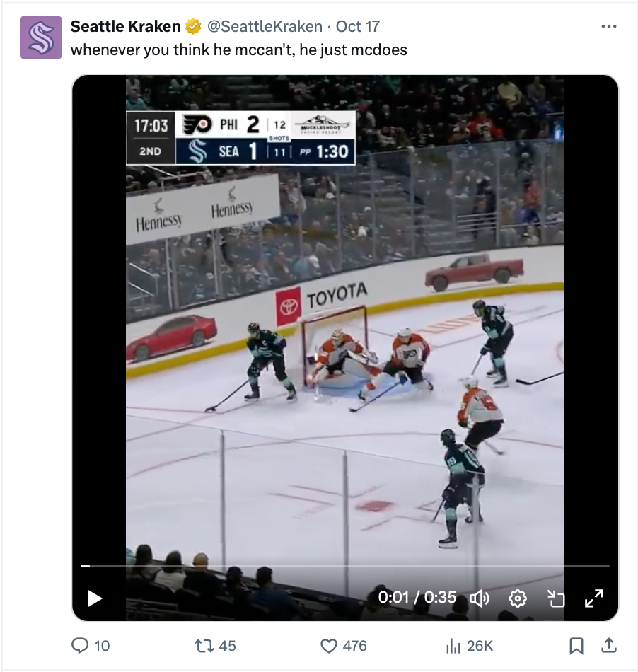This screenshot has height=672, width=638.
Task: Open video settings gear
Action: tap(518, 598)
